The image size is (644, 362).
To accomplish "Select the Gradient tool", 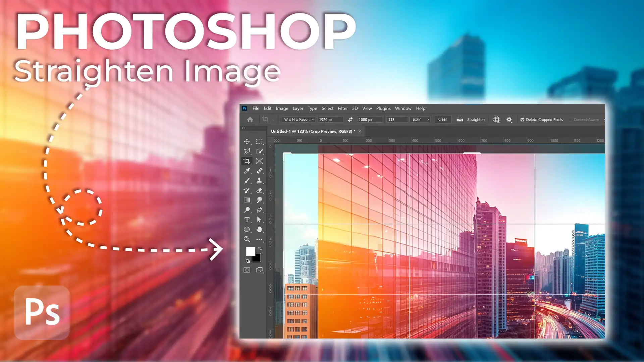I will [x=247, y=200].
